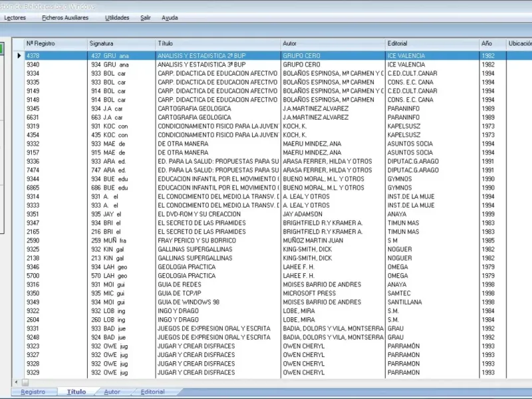Open the Lectores menu
This screenshot has height=399, width=532.
click(15, 18)
